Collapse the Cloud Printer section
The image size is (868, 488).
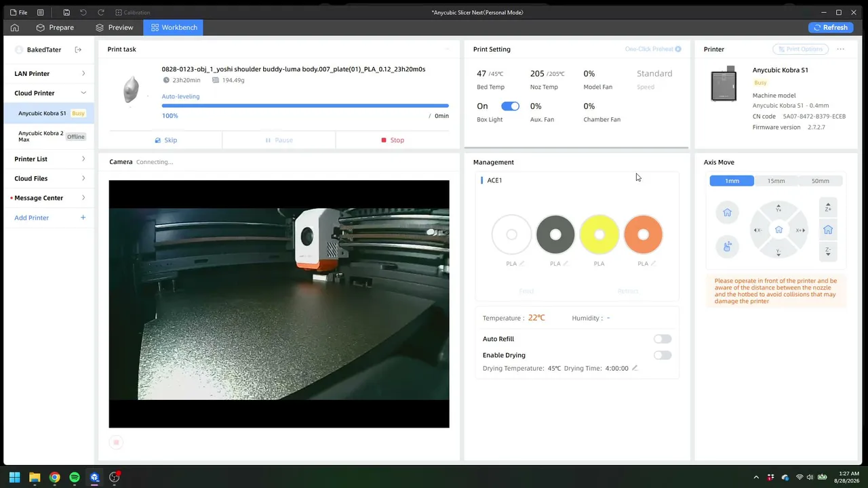(50, 93)
